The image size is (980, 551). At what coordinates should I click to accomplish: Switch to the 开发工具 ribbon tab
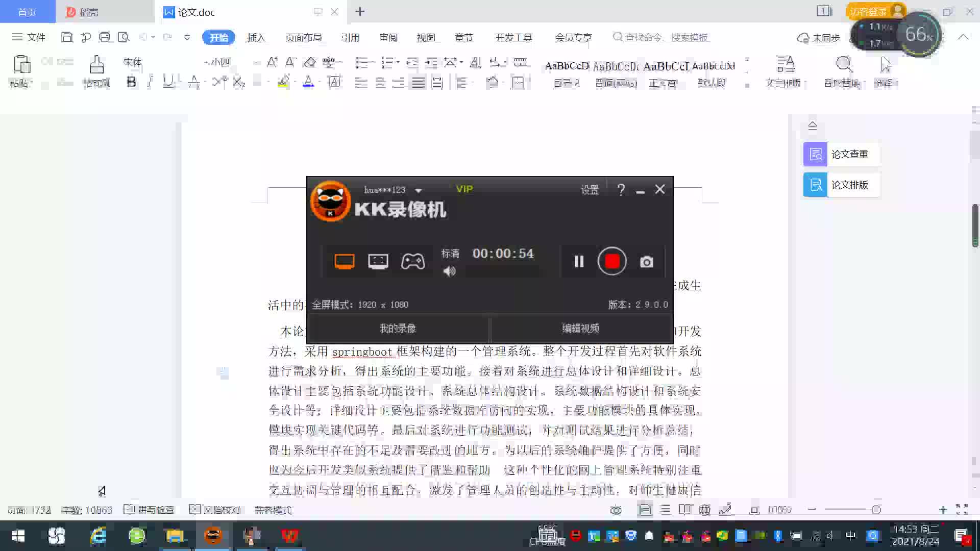point(513,37)
